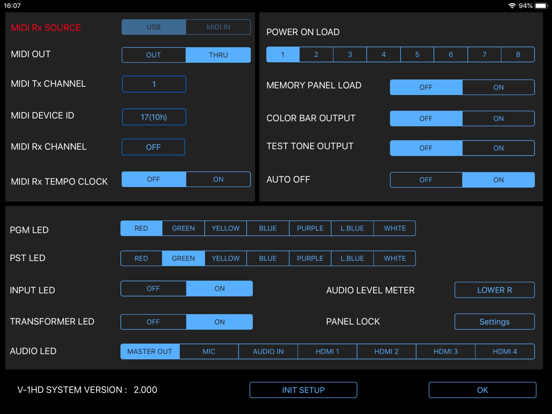Select Power On Load memory 1
The width and height of the screenshot is (552, 414).
click(x=283, y=55)
